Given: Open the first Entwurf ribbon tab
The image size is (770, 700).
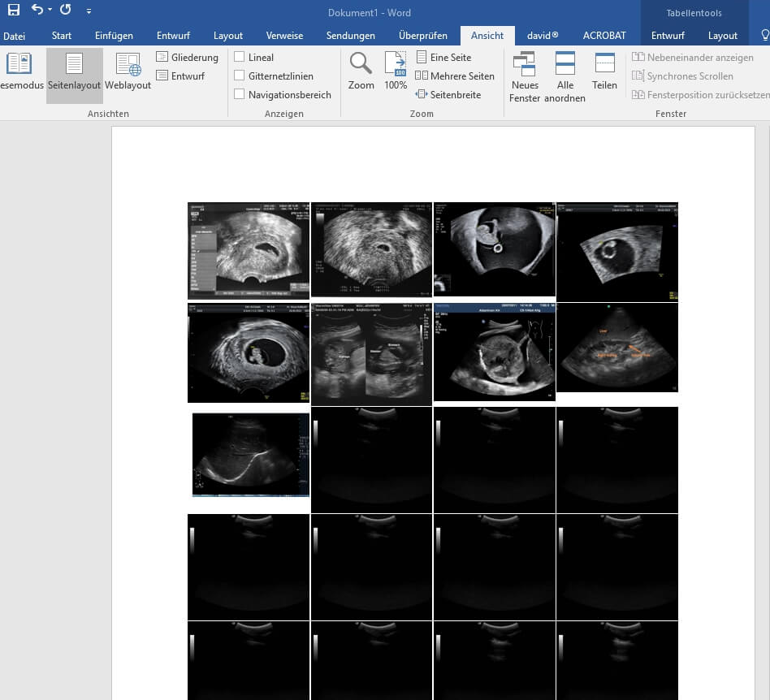Looking at the screenshot, I should [173, 36].
